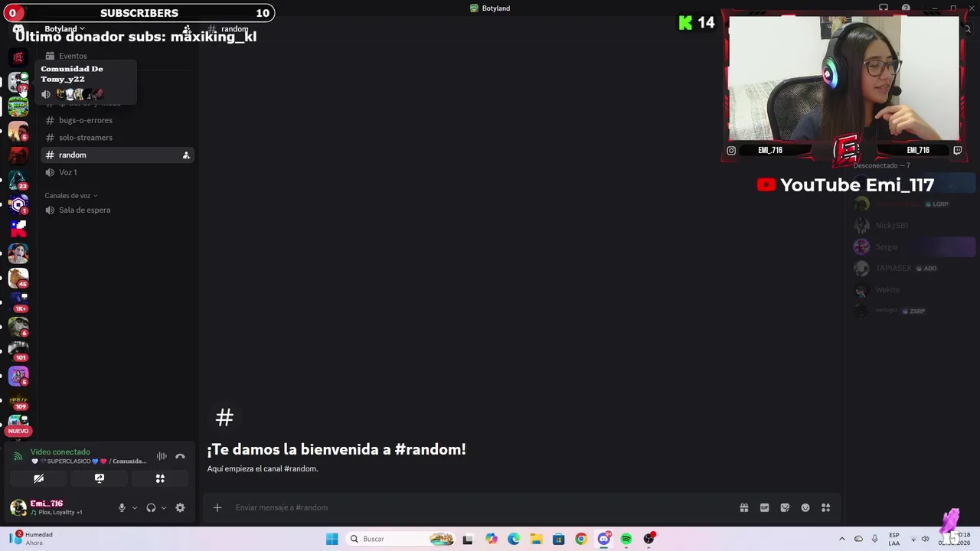Open Humedad weather widget
The height and width of the screenshot is (551, 980).
[x=32, y=539]
